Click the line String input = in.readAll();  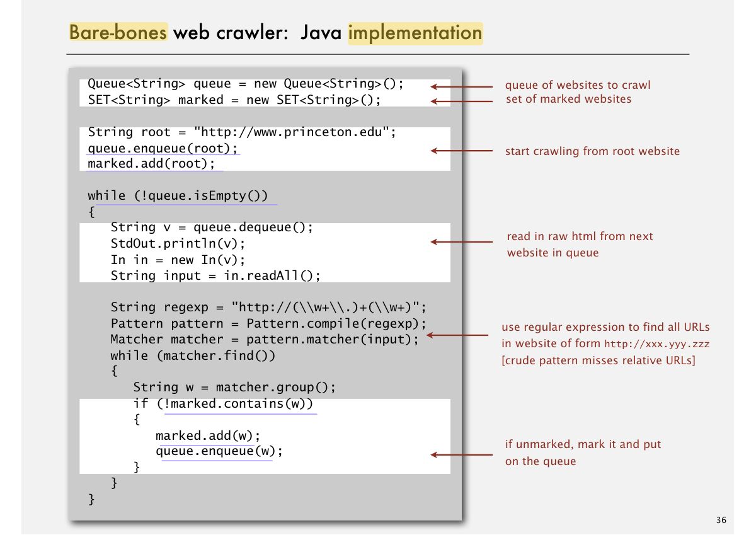click(x=215, y=276)
